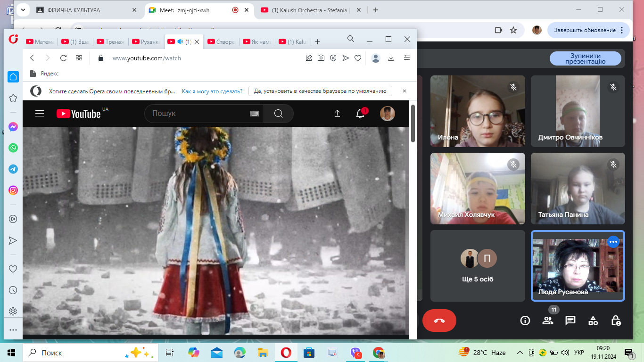Image resolution: width=644 pixels, height=362 pixels.
Task: Open a new tab in Chrome
Action: tap(376, 9)
